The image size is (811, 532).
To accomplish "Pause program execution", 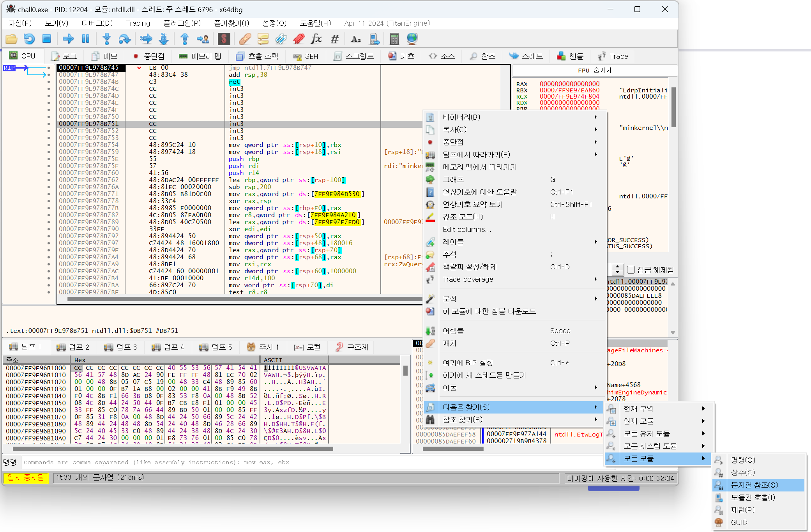I will [x=86, y=39].
